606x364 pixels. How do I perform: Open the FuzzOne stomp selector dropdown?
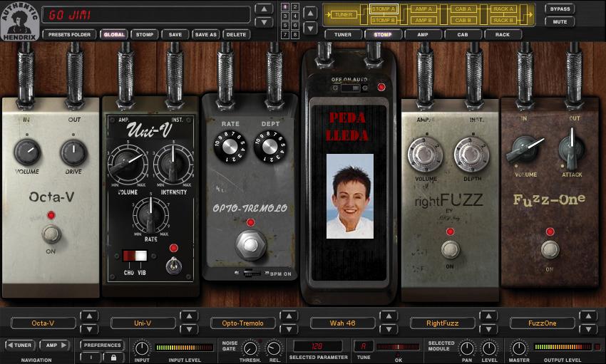542,323
